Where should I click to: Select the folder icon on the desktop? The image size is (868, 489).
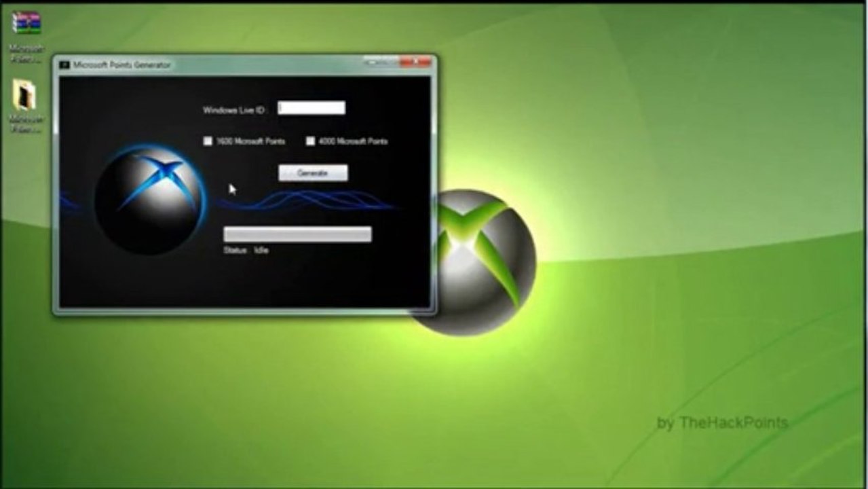click(25, 96)
